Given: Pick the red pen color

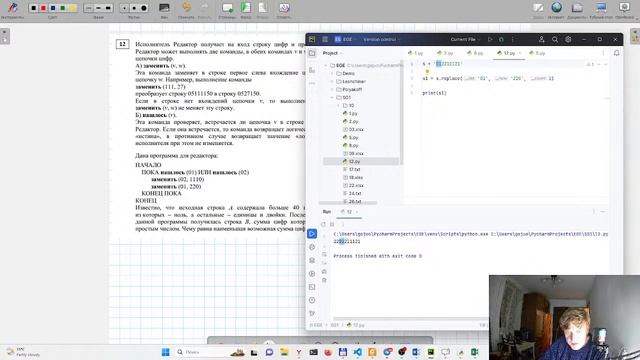Looking at the screenshot, I should tap(43, 8).
